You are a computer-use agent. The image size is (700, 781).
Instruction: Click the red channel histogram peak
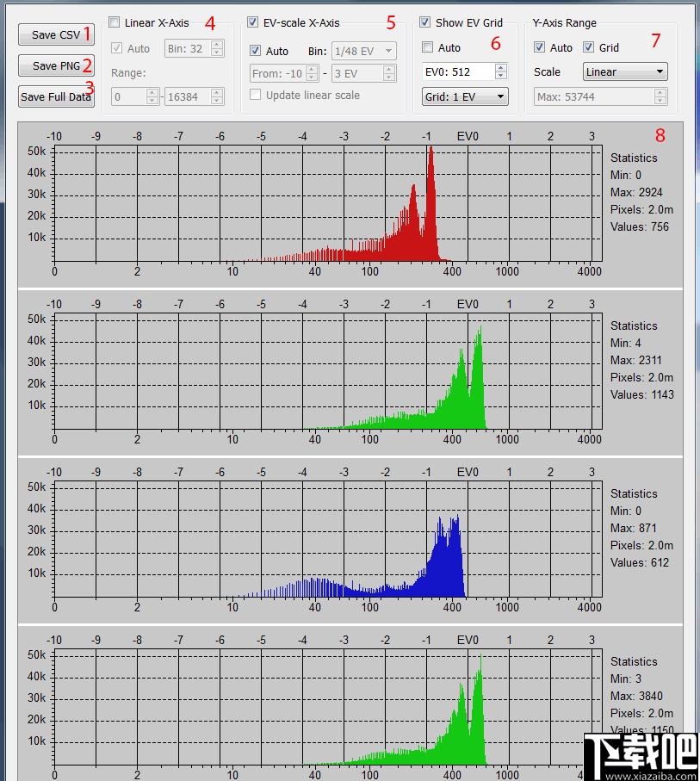431,150
